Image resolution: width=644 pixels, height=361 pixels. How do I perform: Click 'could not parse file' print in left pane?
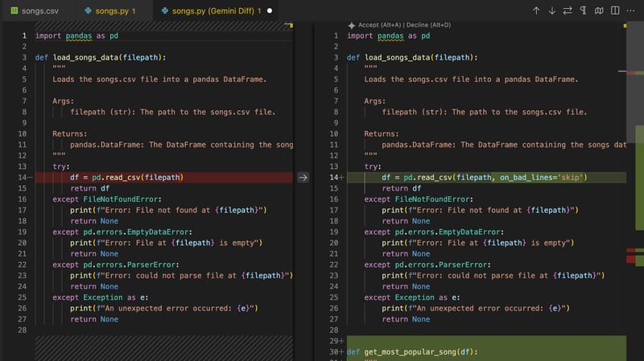click(182, 276)
